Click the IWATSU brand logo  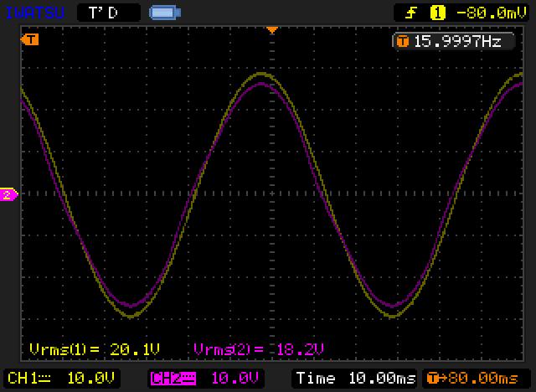35,13
